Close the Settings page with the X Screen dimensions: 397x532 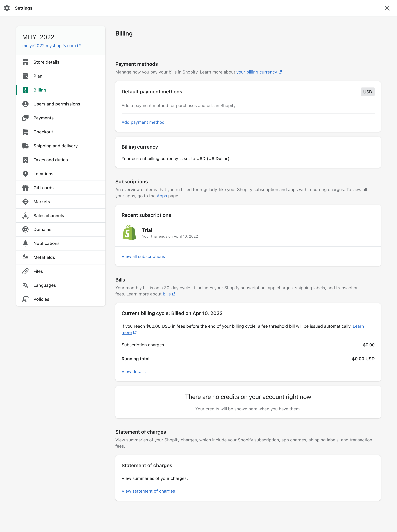pyautogui.click(x=387, y=8)
